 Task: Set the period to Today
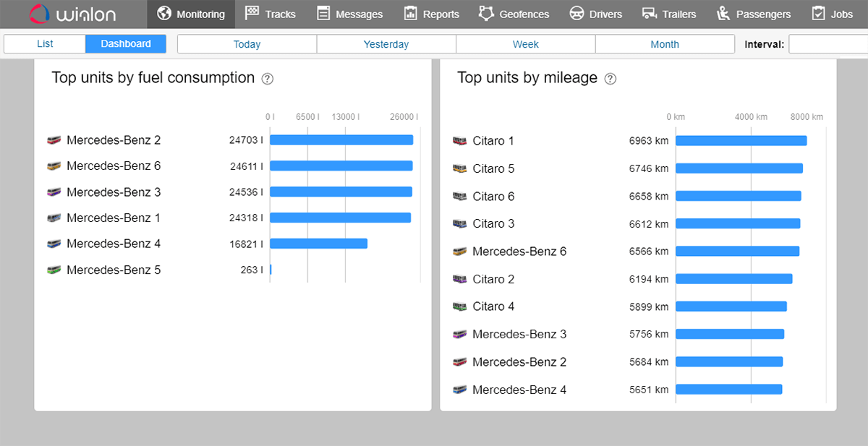click(247, 44)
